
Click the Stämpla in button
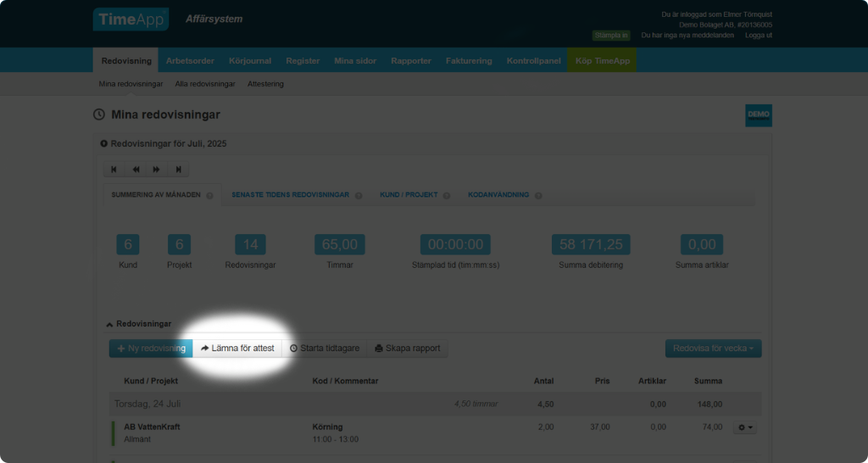click(611, 36)
